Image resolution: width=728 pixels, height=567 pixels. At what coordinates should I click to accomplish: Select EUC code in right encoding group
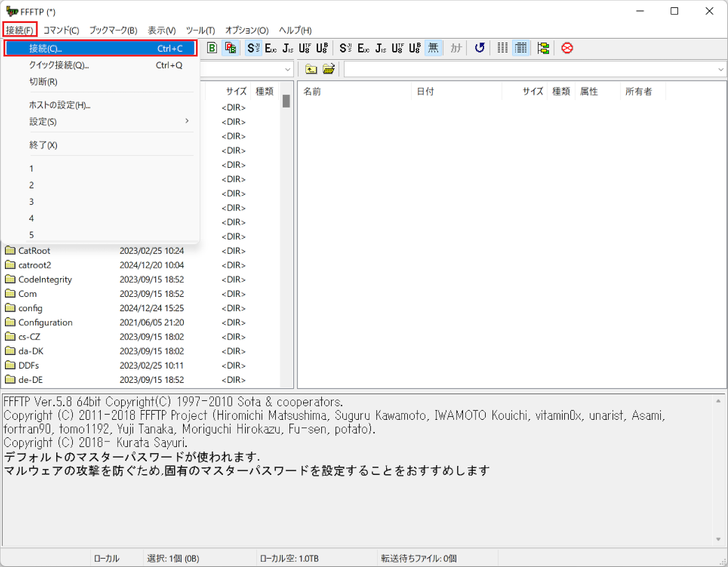[x=363, y=48]
